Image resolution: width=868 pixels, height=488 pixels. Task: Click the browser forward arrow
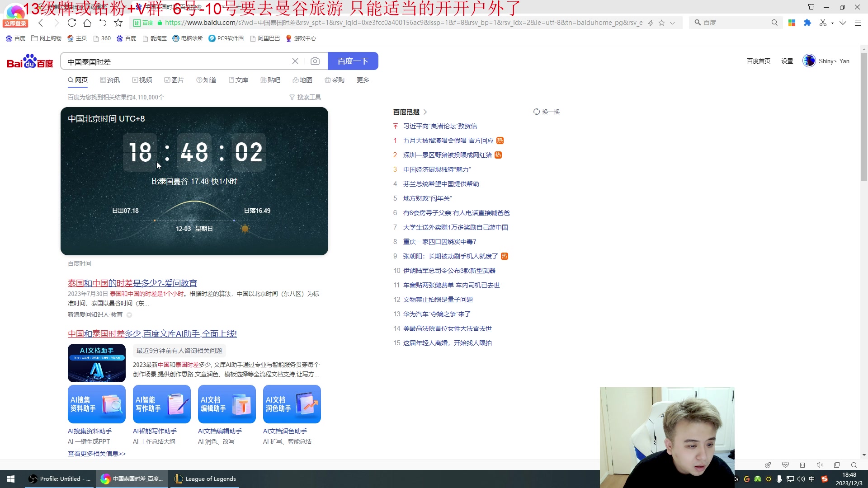(56, 23)
